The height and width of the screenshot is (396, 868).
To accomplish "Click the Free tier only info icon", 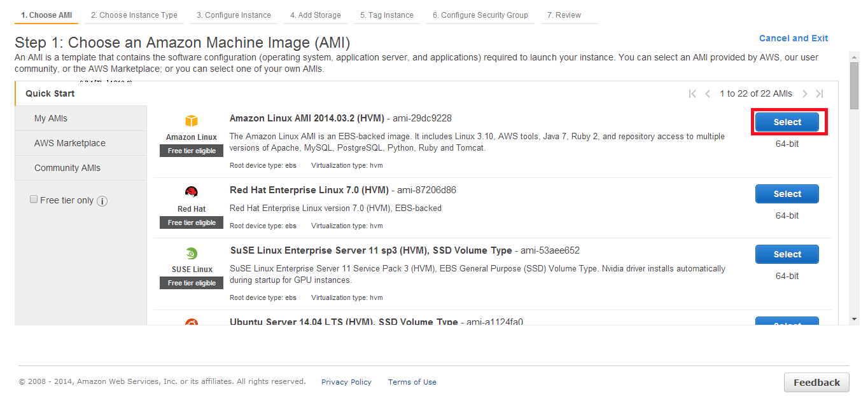I will (x=102, y=201).
